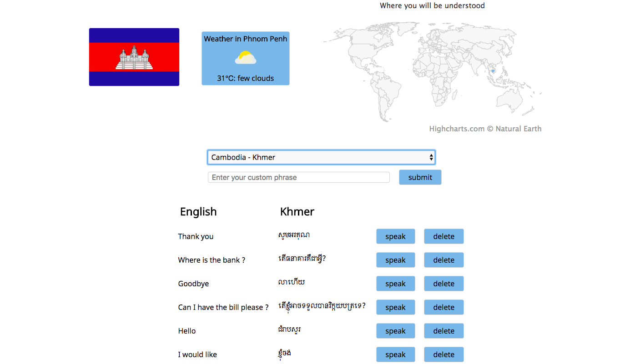The width and height of the screenshot is (640, 364).
Task: Delete the 'Can I have the bill please ?' phrase
Action: click(443, 307)
